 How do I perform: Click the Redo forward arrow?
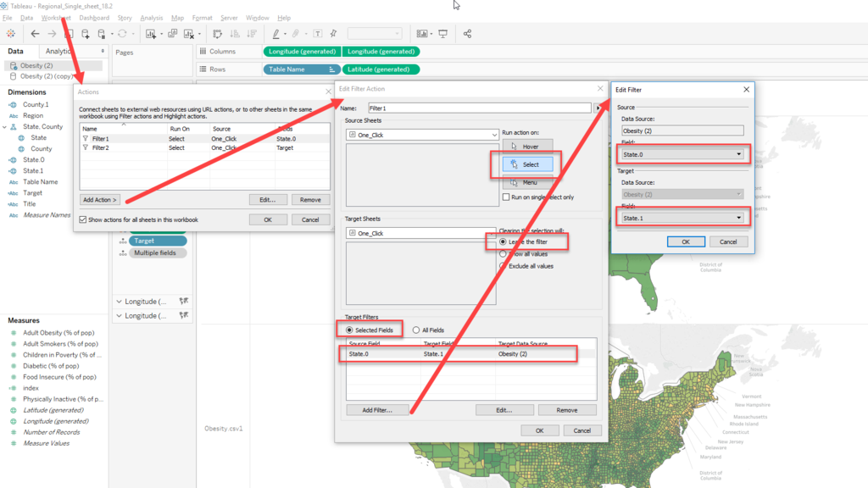[x=52, y=34]
